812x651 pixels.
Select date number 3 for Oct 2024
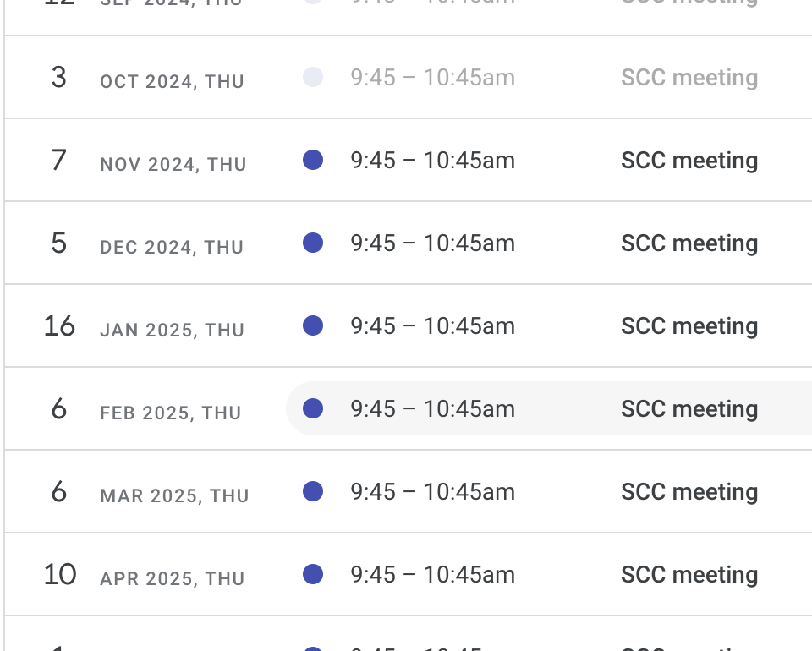59,78
